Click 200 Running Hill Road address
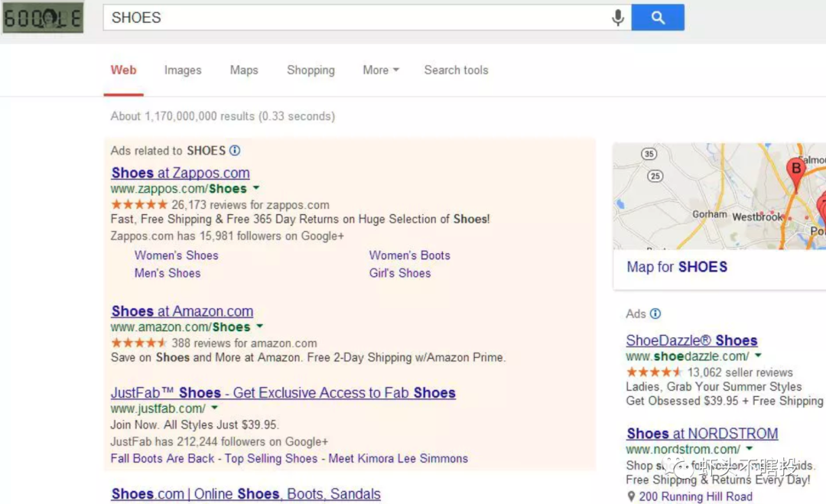 pos(695,496)
